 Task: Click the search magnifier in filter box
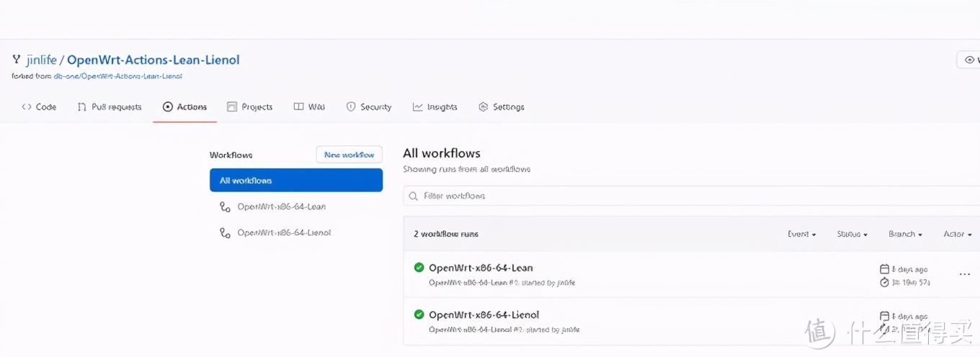click(x=414, y=196)
